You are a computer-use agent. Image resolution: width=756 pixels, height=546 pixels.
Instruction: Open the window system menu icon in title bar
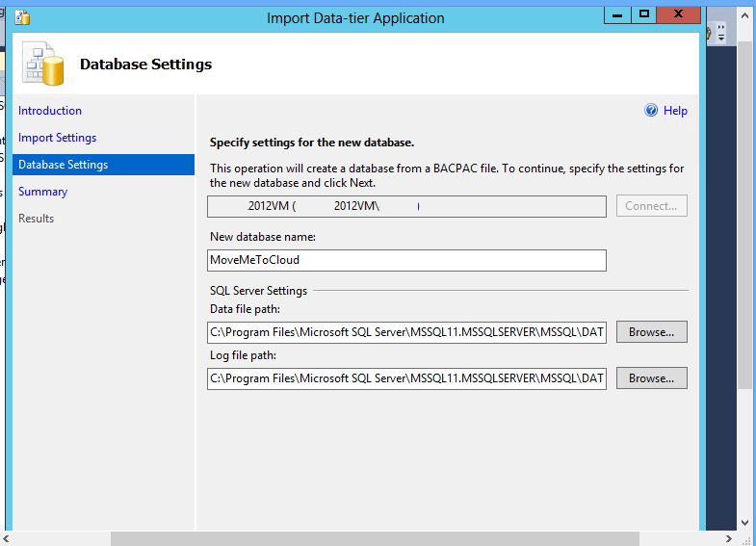21,17
